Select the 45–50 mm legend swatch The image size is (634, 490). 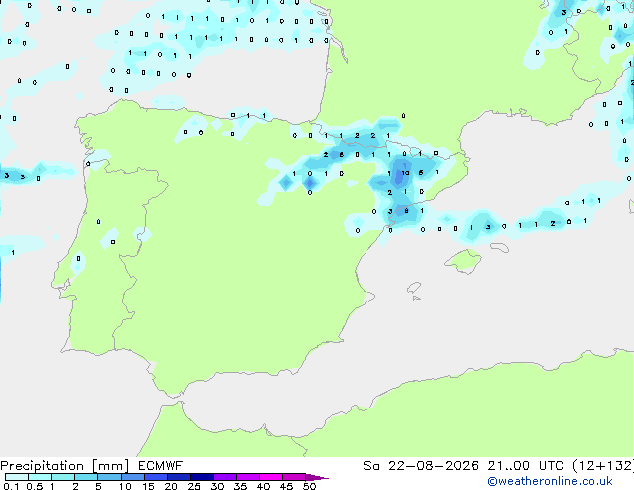[x=294, y=477]
